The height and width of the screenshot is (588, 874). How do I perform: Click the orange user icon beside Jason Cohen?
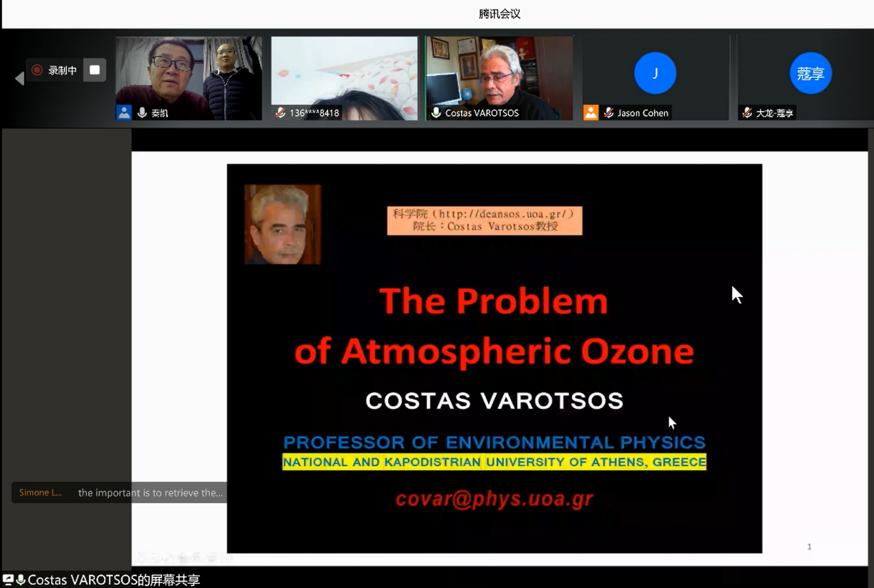coord(591,112)
